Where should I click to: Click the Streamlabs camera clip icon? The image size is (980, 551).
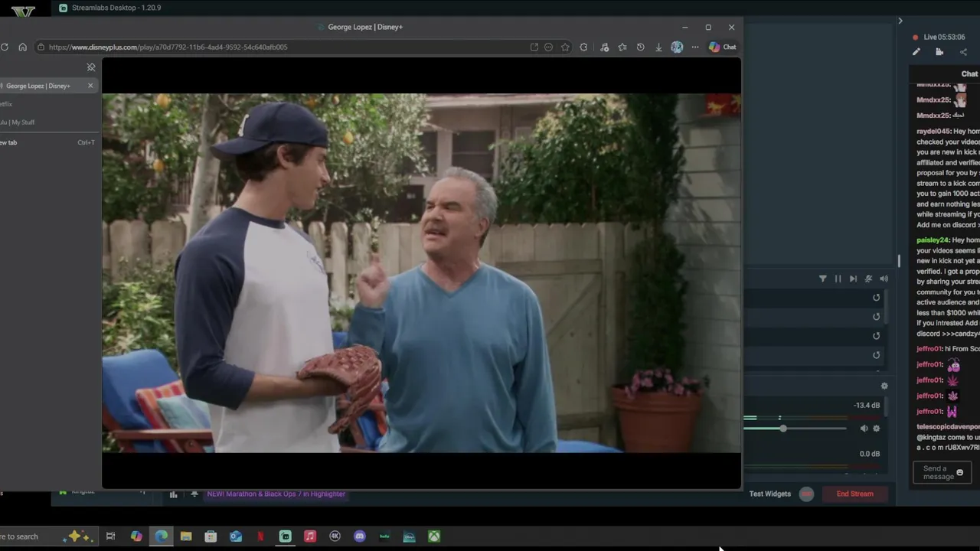coord(939,52)
